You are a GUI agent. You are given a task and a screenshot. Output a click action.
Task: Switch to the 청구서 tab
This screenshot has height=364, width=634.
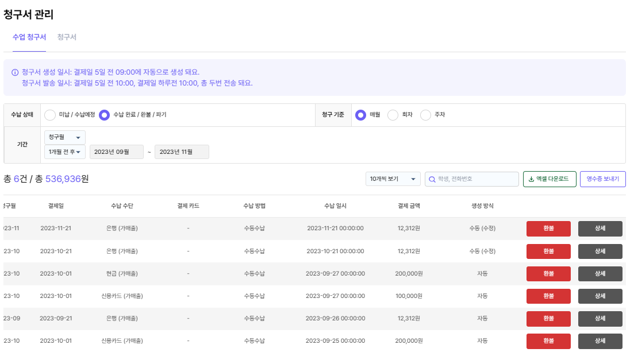point(67,37)
